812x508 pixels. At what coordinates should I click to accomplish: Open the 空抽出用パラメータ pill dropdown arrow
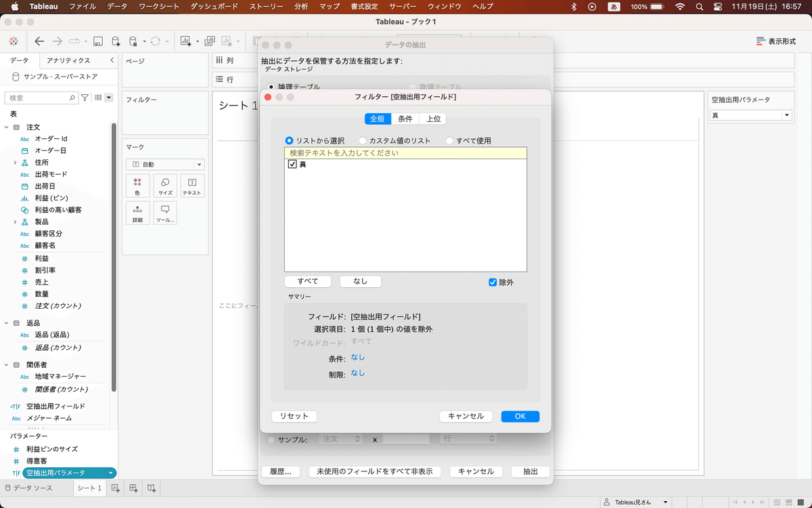pyautogui.click(x=110, y=473)
